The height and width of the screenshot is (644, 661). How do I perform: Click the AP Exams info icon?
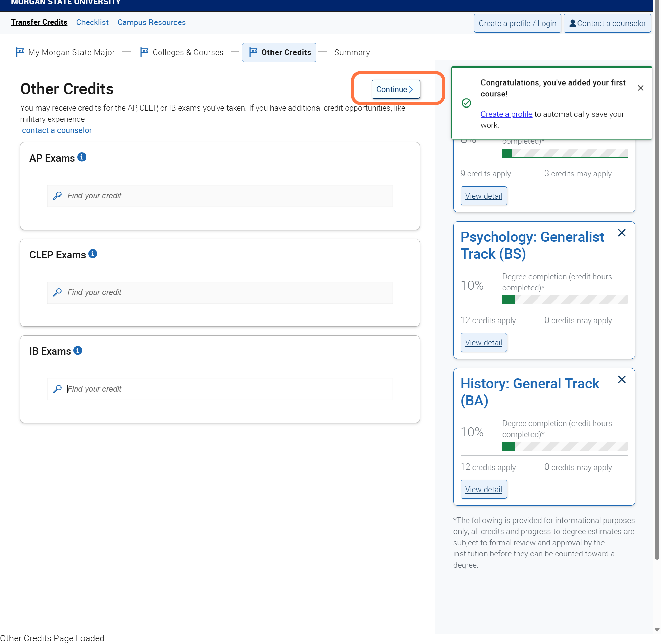click(82, 157)
